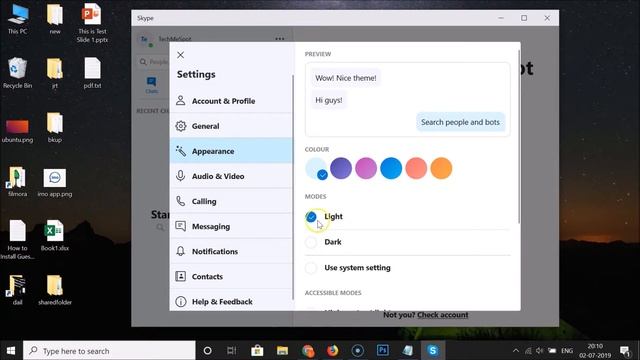Show hidden system tray icons
This screenshot has width=640, height=360.
coord(516,351)
